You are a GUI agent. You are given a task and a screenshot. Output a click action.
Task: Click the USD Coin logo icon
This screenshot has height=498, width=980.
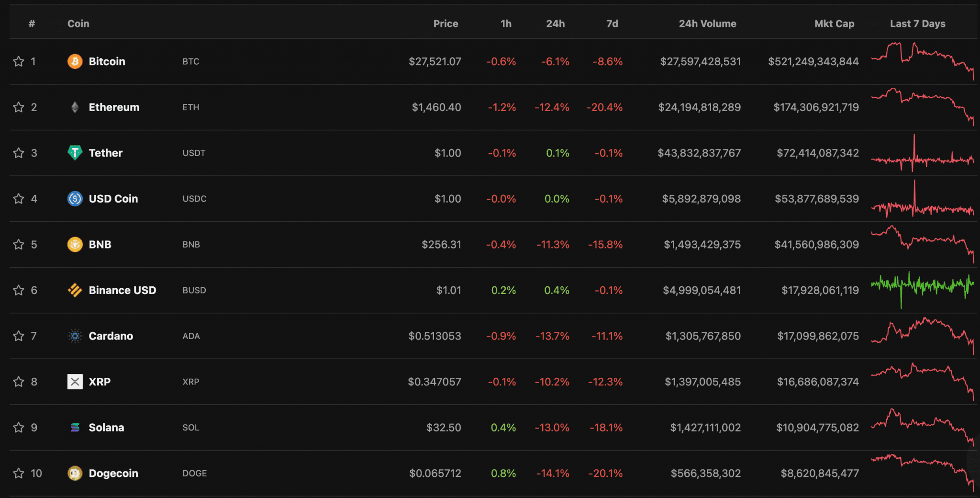point(75,199)
